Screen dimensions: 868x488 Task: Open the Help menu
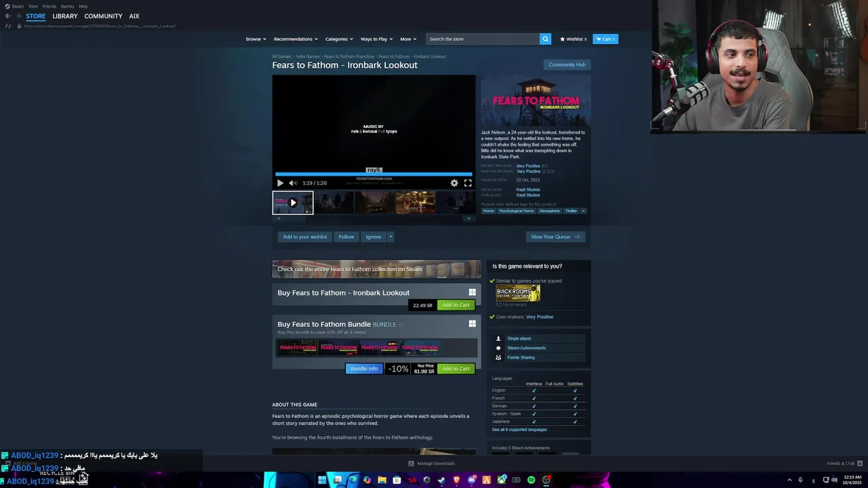(x=83, y=6)
